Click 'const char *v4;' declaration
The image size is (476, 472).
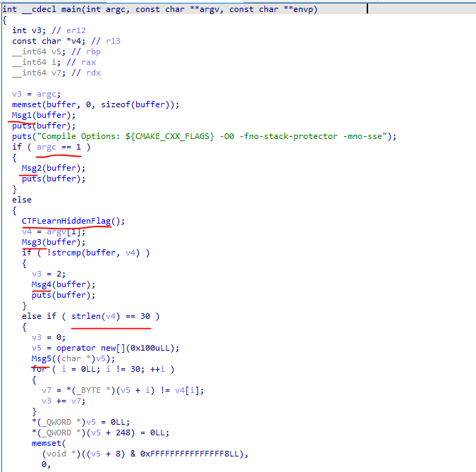click(x=49, y=41)
